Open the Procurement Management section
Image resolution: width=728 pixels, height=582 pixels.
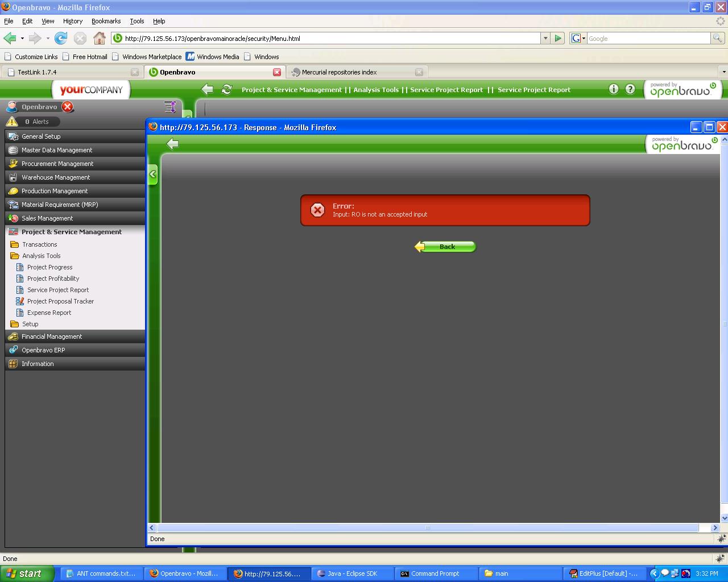pyautogui.click(x=75, y=164)
